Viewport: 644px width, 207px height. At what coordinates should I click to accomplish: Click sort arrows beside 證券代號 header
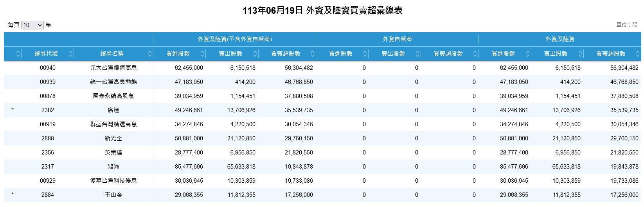(x=70, y=54)
